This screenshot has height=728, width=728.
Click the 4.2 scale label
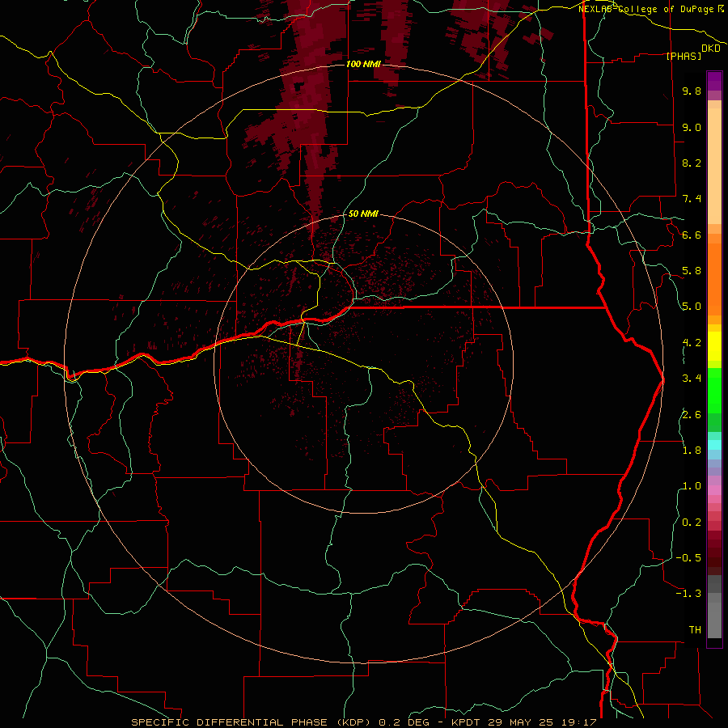692,343
